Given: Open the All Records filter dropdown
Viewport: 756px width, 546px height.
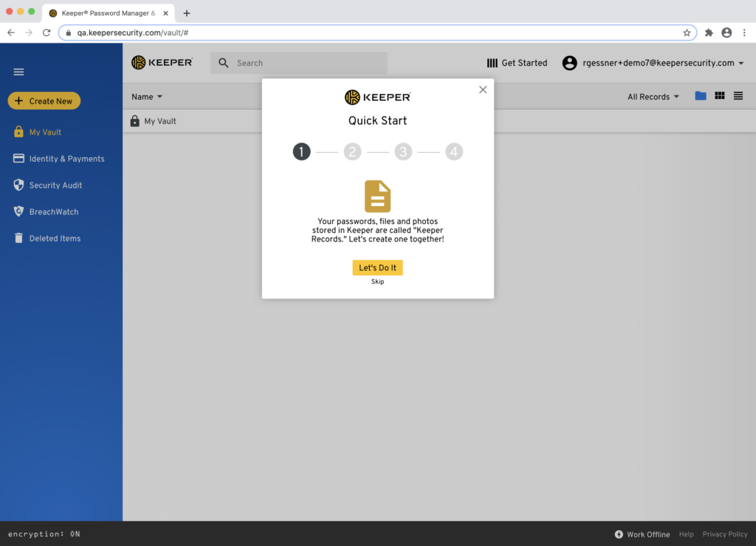Looking at the screenshot, I should (653, 96).
